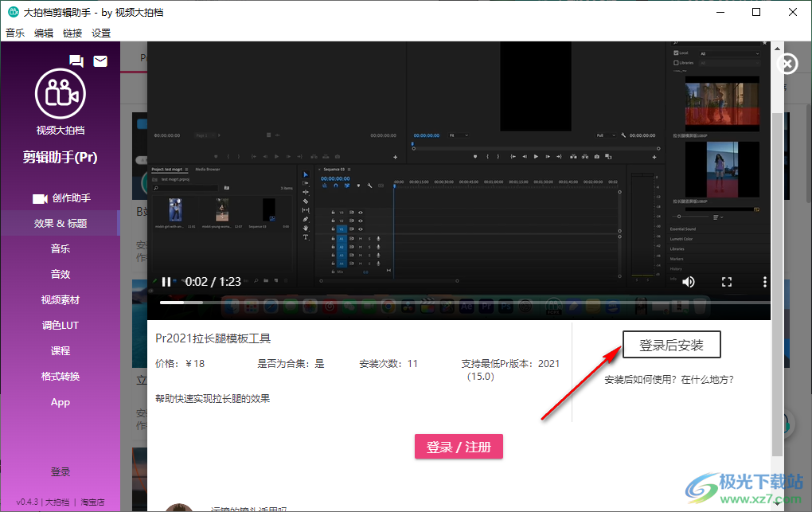Open 安装后如何使用？在什么地方？ help link

point(669,380)
